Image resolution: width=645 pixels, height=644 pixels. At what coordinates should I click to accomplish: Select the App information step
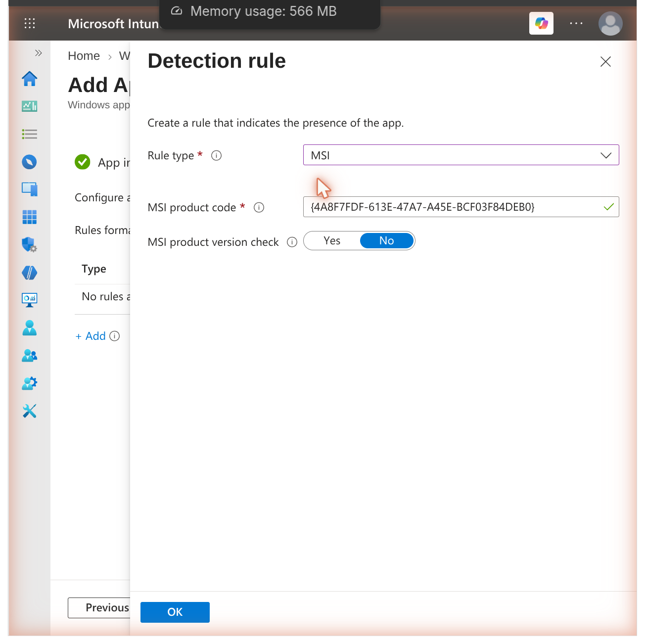(x=102, y=162)
